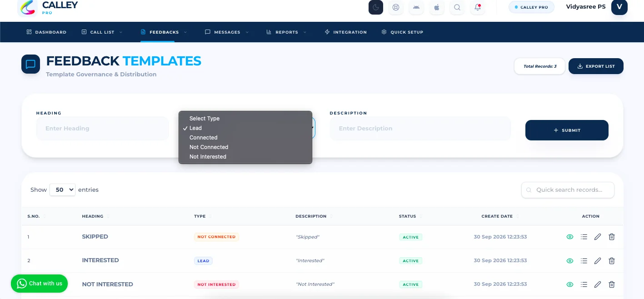Click the NOT INTERESTED type badge in table
644x299 pixels.
pos(216,284)
